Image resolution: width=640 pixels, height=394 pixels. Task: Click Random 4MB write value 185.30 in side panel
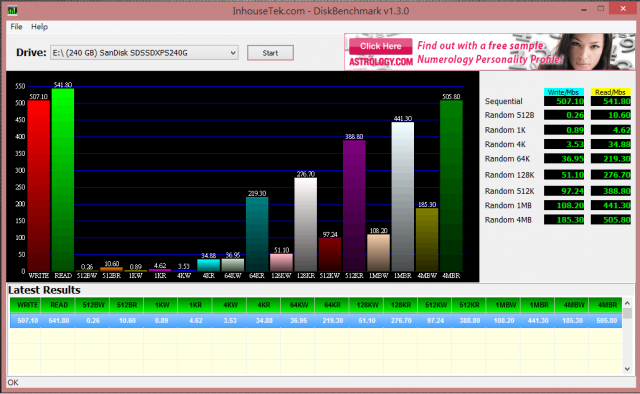point(564,220)
